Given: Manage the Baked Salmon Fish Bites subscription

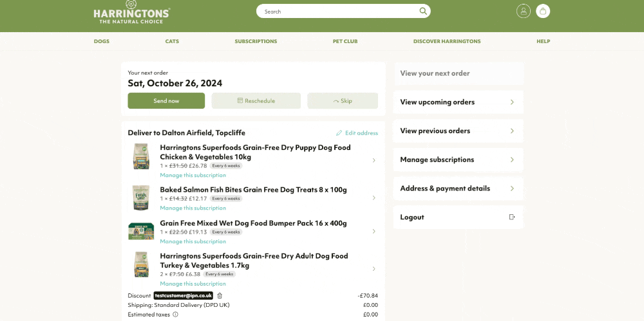Looking at the screenshot, I should tap(193, 208).
